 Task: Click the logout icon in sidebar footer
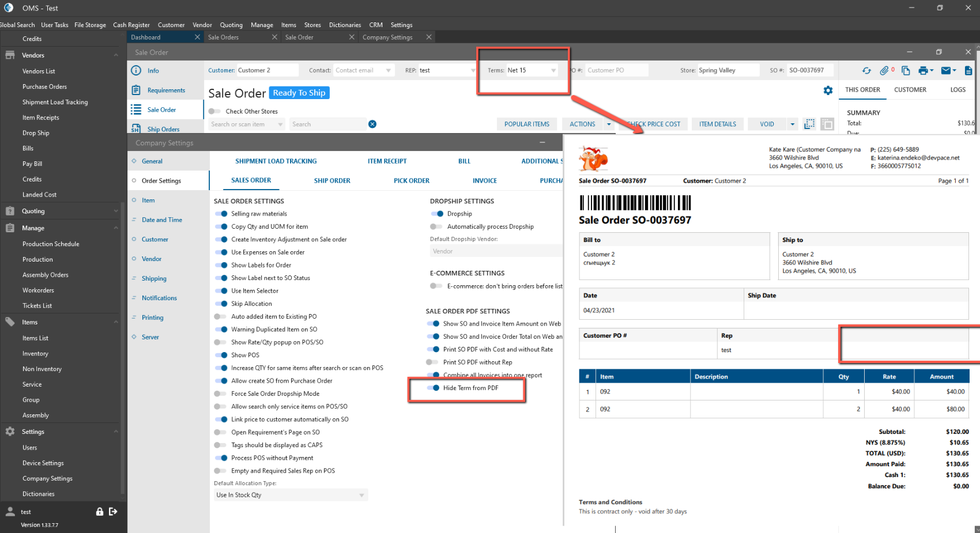pyautogui.click(x=113, y=512)
